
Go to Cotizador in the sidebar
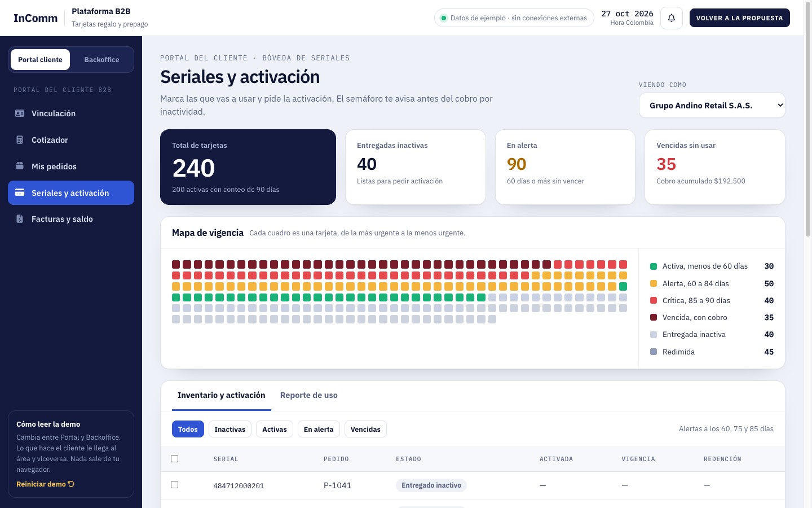[x=71, y=140]
